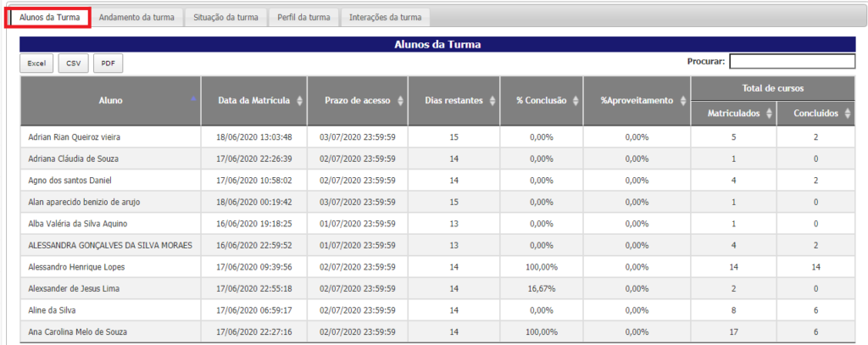This screenshot has height=345, width=868.
Task: Click student name Alessandro Henrique Lopes
Action: click(75, 265)
